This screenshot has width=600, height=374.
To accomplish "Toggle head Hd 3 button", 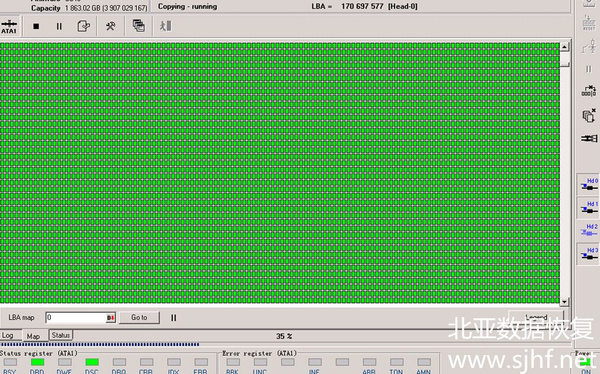I will pyautogui.click(x=589, y=254).
